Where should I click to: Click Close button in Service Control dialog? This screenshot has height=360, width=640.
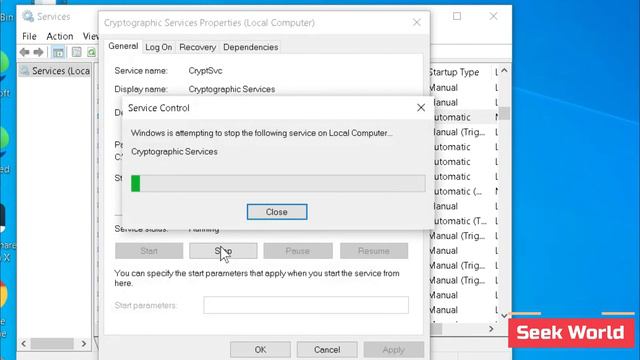coord(277,212)
